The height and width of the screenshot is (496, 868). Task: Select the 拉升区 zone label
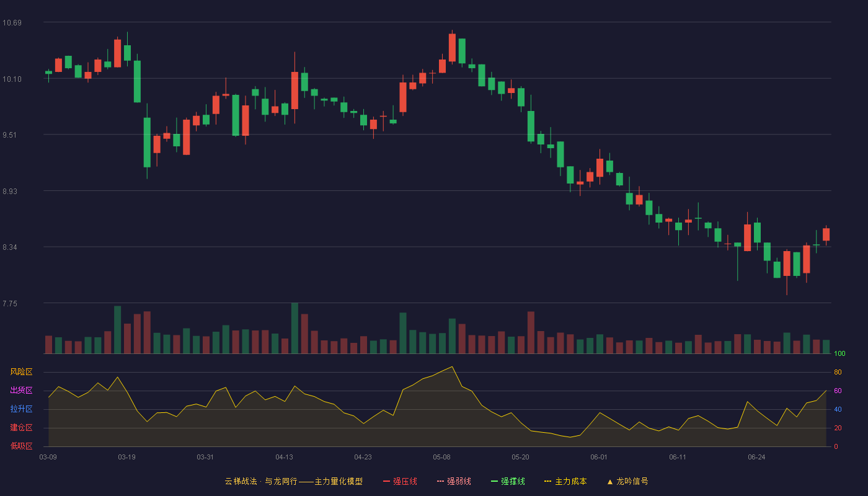[21, 409]
